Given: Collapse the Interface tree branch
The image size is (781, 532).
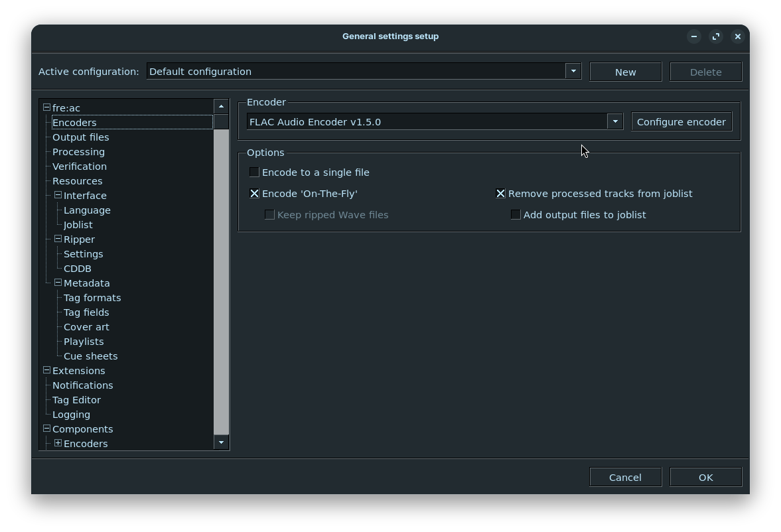Looking at the screenshot, I should [x=58, y=195].
